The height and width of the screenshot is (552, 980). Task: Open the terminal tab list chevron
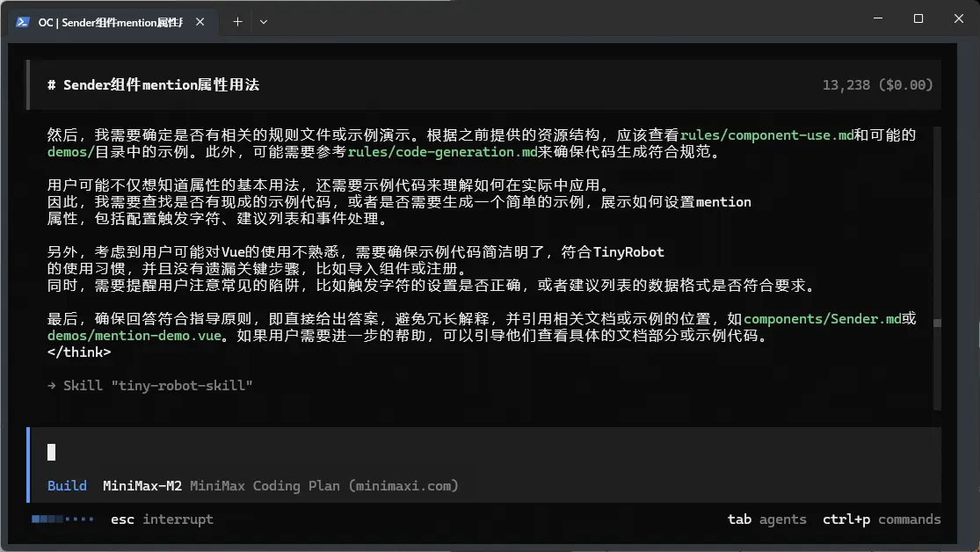(263, 22)
